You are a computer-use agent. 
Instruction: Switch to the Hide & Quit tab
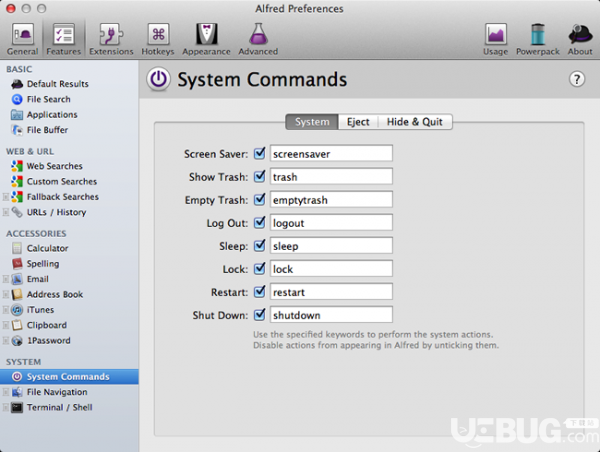pyautogui.click(x=415, y=122)
